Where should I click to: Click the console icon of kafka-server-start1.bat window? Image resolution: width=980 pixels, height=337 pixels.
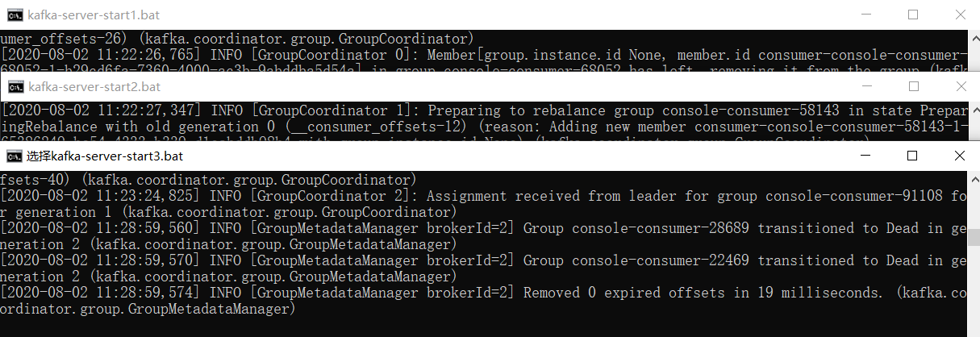click(x=12, y=15)
